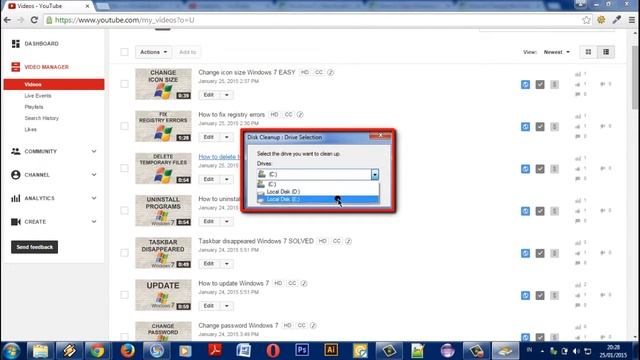This screenshot has width=640, height=360.
Task: Open Drives combo box in Disk Cleanup
Action: click(318, 174)
